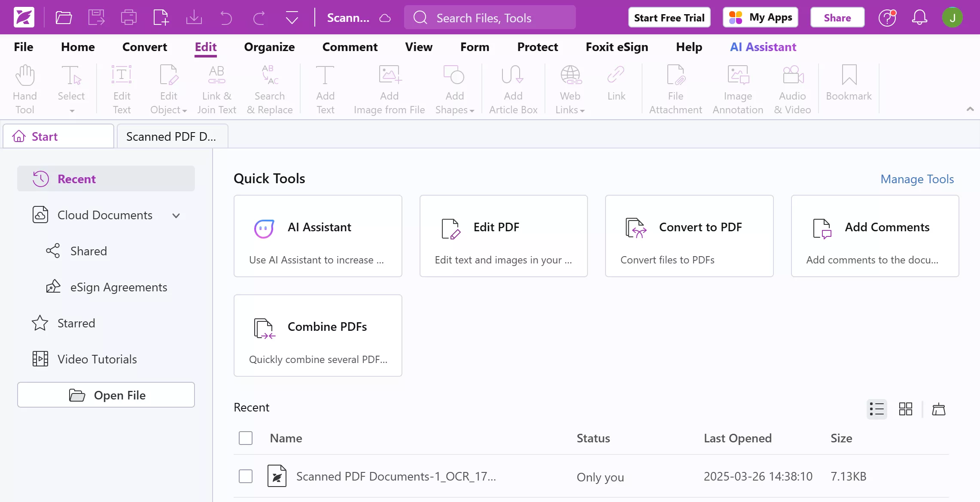Click Start Free Trial button

pos(669,18)
